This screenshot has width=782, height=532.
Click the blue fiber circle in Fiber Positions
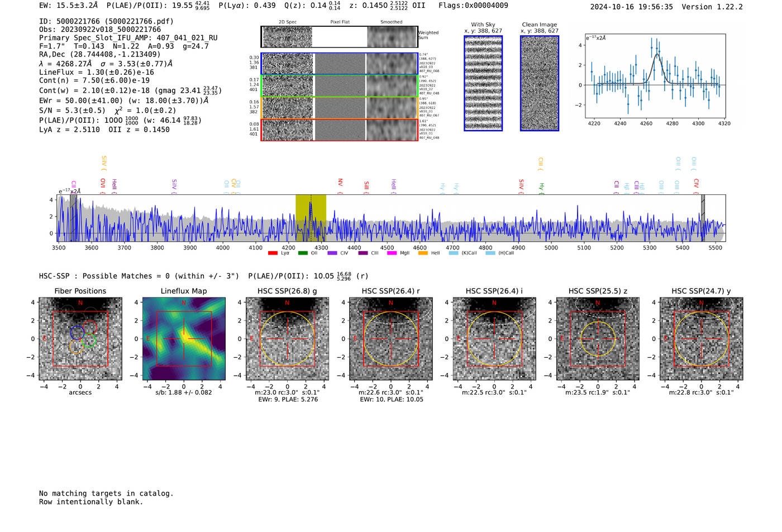(x=77, y=333)
